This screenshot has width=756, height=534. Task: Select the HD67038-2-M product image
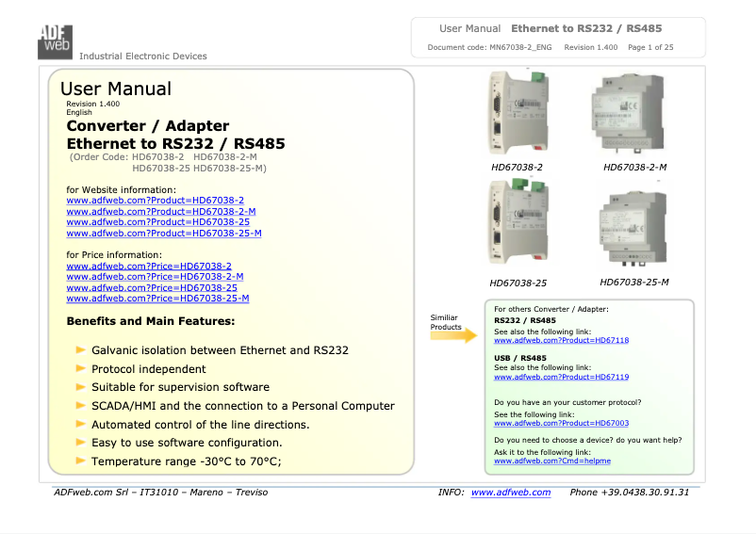pyautogui.click(x=633, y=115)
